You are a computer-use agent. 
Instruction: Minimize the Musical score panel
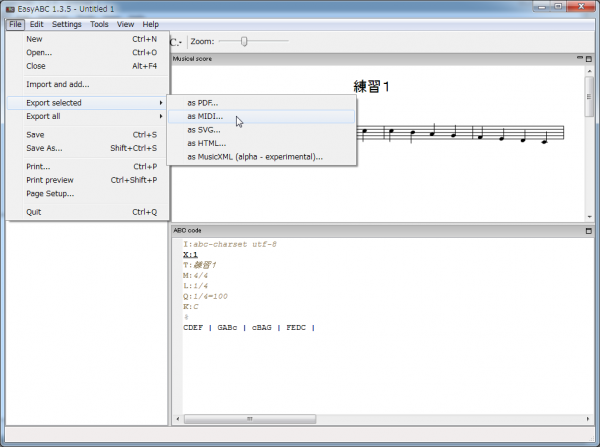click(580, 59)
